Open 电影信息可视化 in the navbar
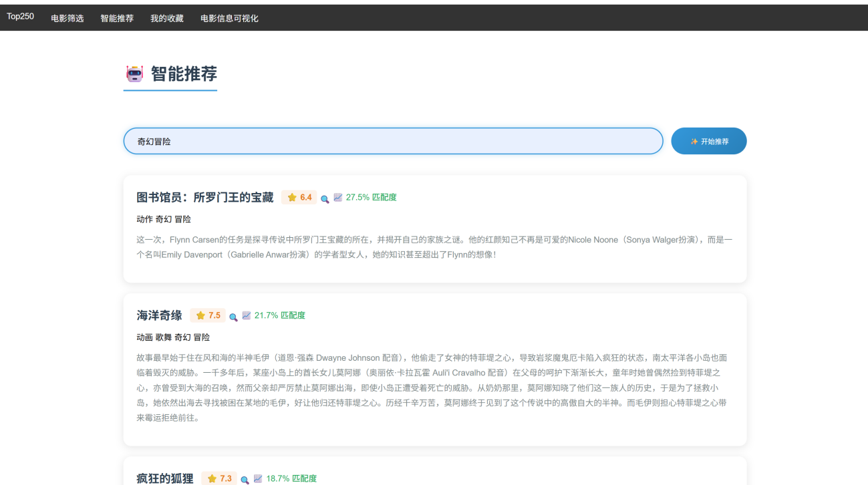 tap(229, 18)
